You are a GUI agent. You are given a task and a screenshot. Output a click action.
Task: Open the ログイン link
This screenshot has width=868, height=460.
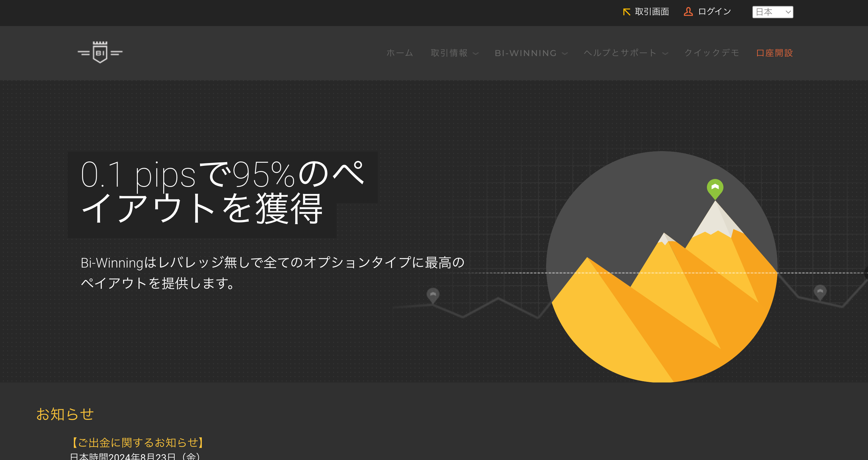[714, 12]
